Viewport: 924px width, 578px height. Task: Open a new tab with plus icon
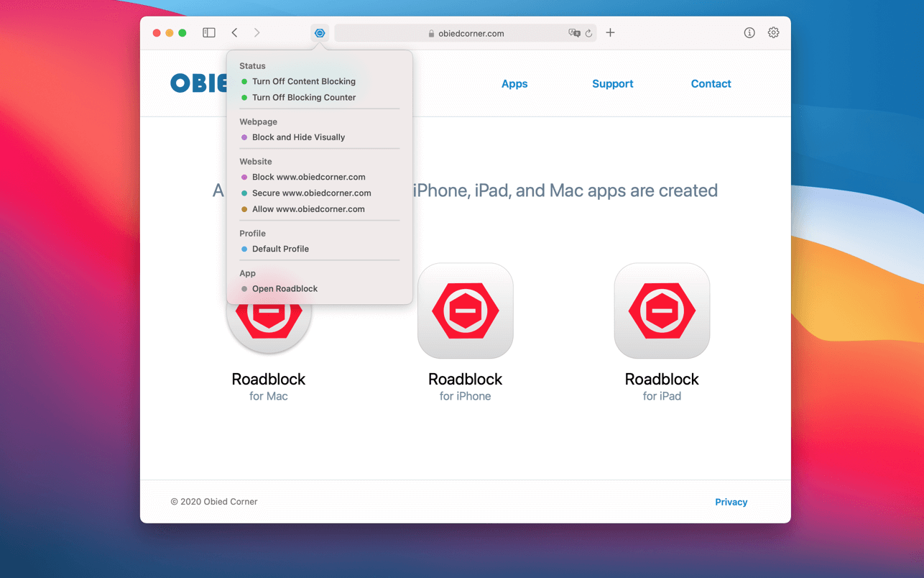(610, 33)
